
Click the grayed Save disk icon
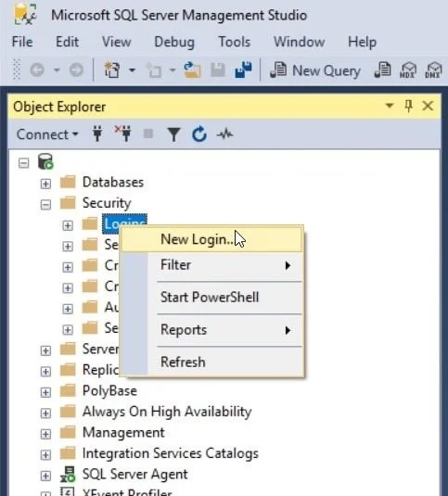(218, 70)
